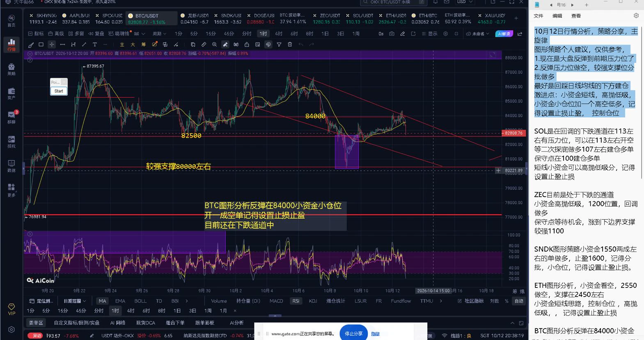Open the 未命名 layout dropdown

coord(478,34)
